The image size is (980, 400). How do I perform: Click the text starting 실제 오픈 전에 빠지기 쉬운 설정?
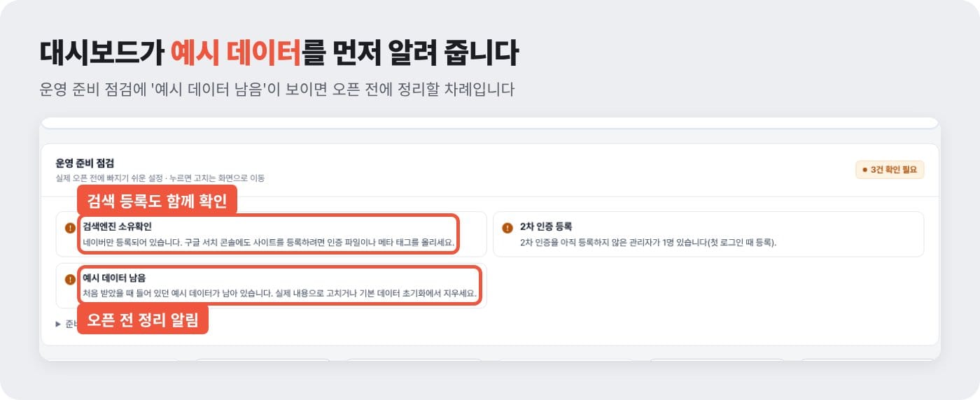160,178
